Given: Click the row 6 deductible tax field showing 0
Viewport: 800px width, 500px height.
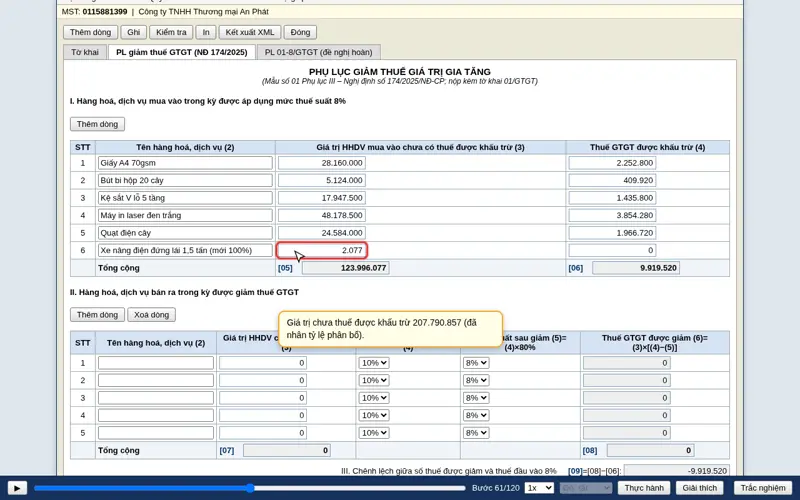Looking at the screenshot, I should coord(612,251).
